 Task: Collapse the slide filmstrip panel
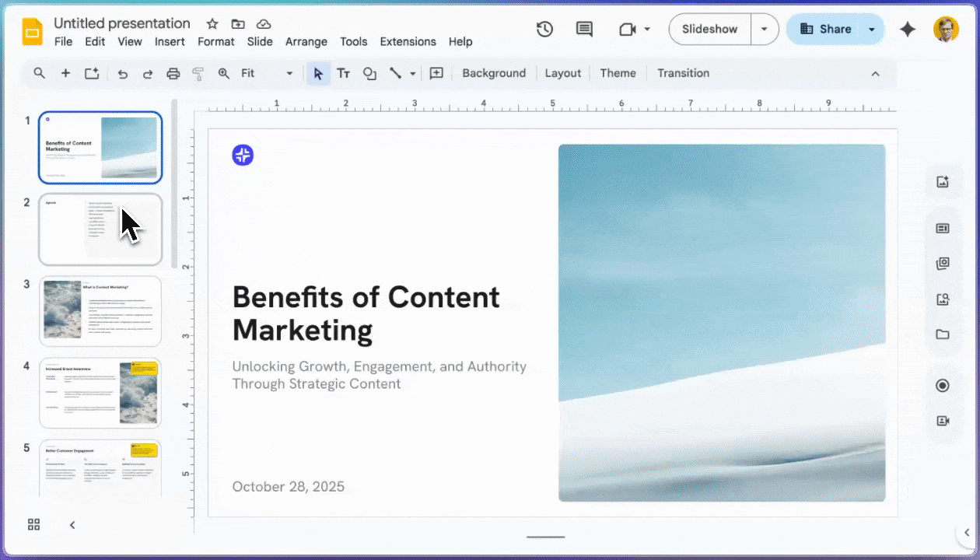72,524
